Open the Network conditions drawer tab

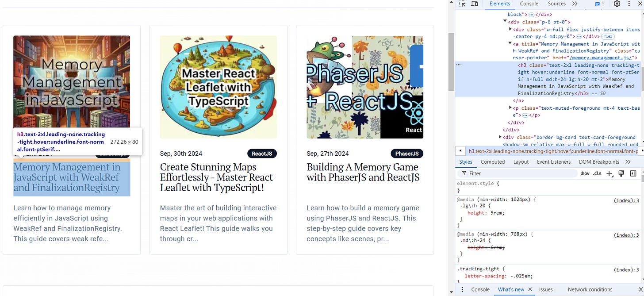click(x=590, y=290)
